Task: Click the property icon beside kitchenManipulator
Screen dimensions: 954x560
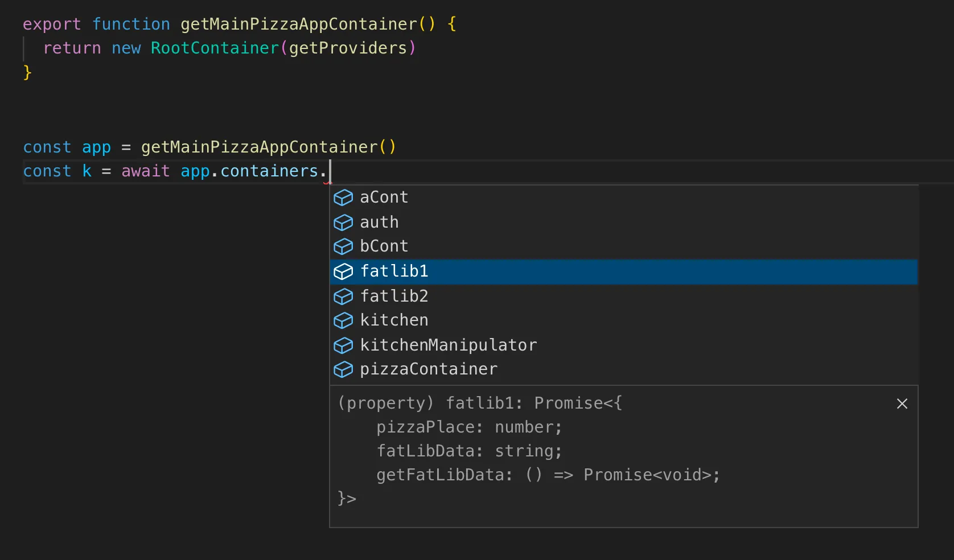Action: point(343,345)
